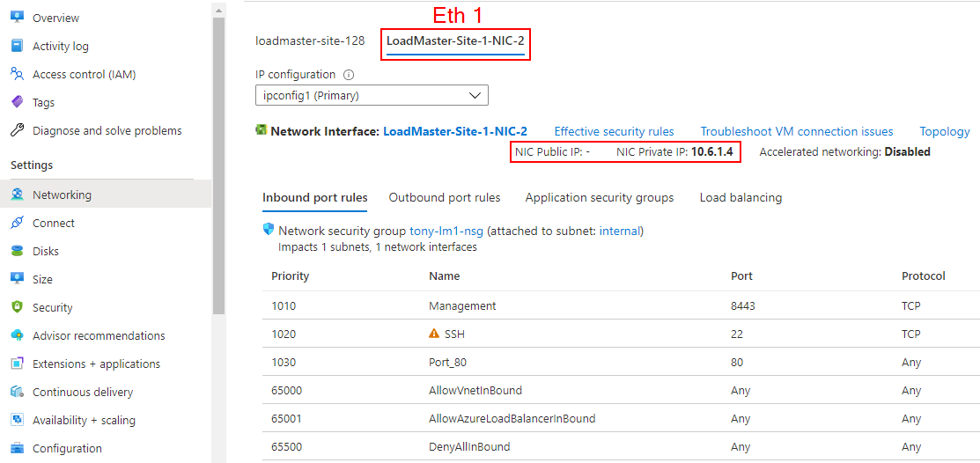Open Effective security rules link
980x463 pixels.
615,131
